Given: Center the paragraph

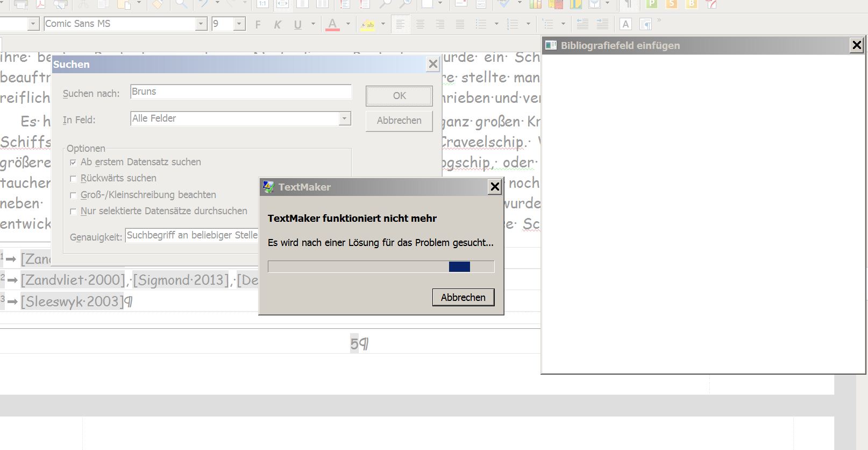Looking at the screenshot, I should [x=420, y=24].
